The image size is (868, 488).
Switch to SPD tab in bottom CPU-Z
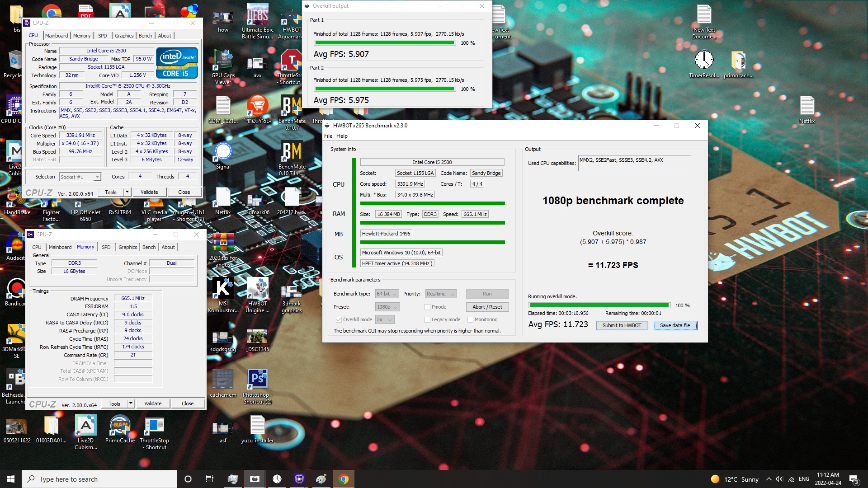106,247
